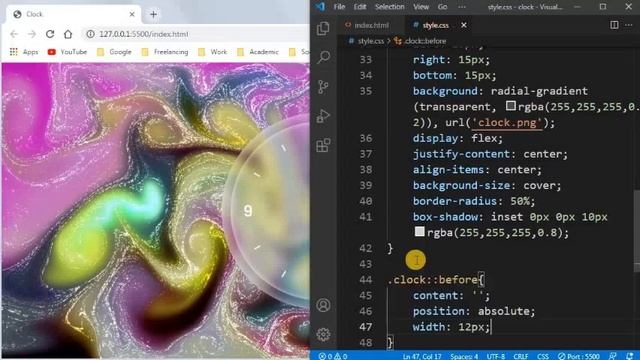The image size is (640, 360).
Task: Change end-of-line sequence CRLF
Action: 521,356
